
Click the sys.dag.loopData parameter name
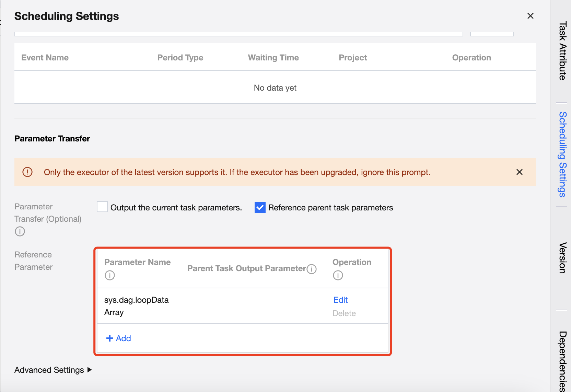[x=136, y=300]
